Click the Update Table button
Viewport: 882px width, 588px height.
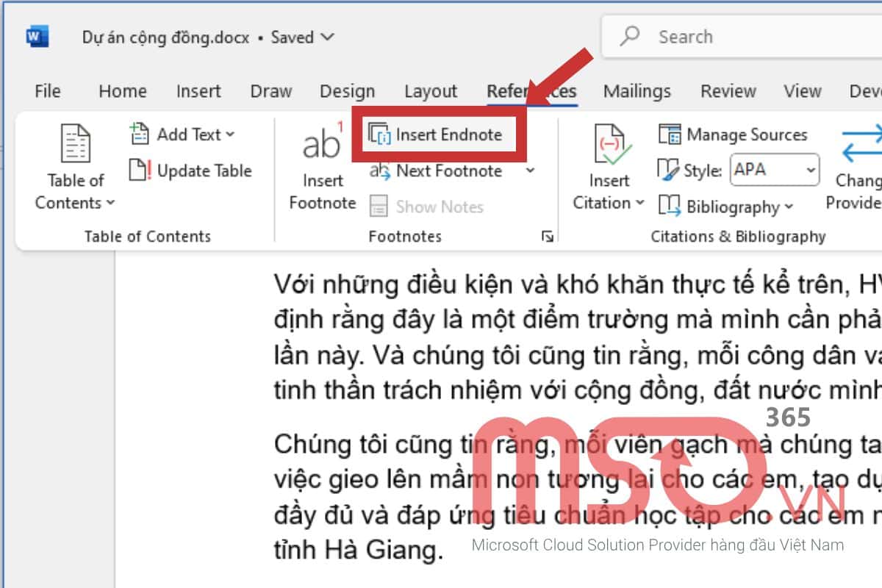tap(190, 171)
